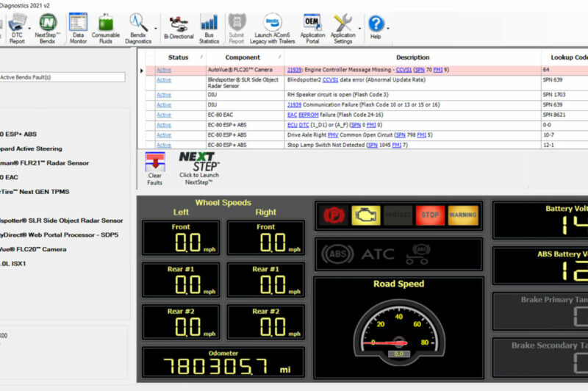Screen dimensions: 588x391
Task: Click the red parking brake indicator
Action: tap(334, 215)
